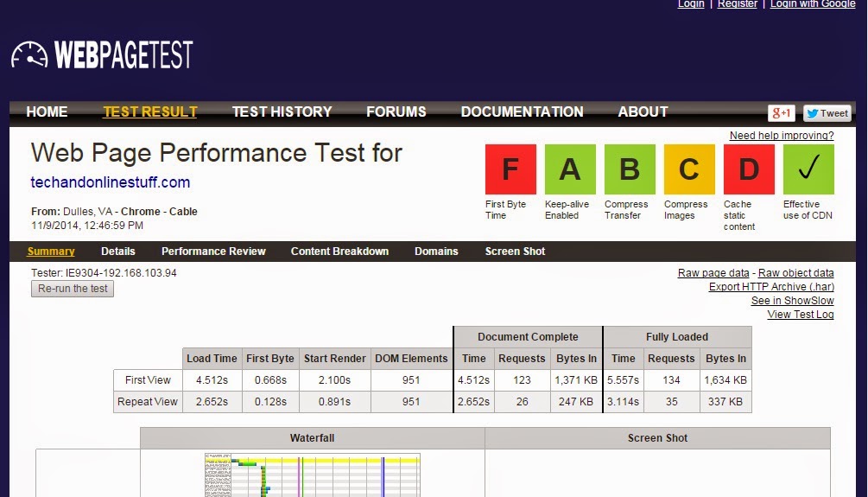Open the yellow C Compress Images grade
Screen dimensions: 868x497
[689, 169]
